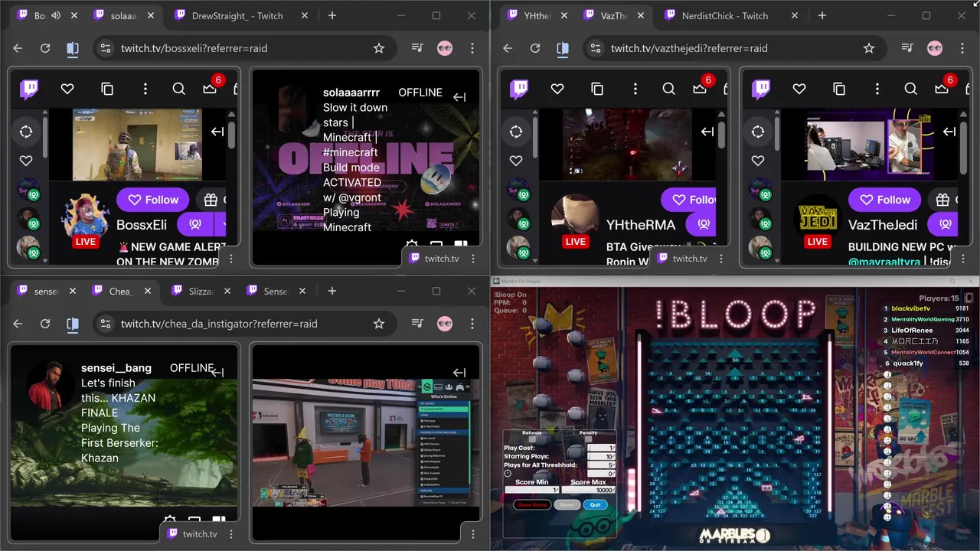
Task: Open Following heart in BossxEli pane top bar
Action: point(67,89)
